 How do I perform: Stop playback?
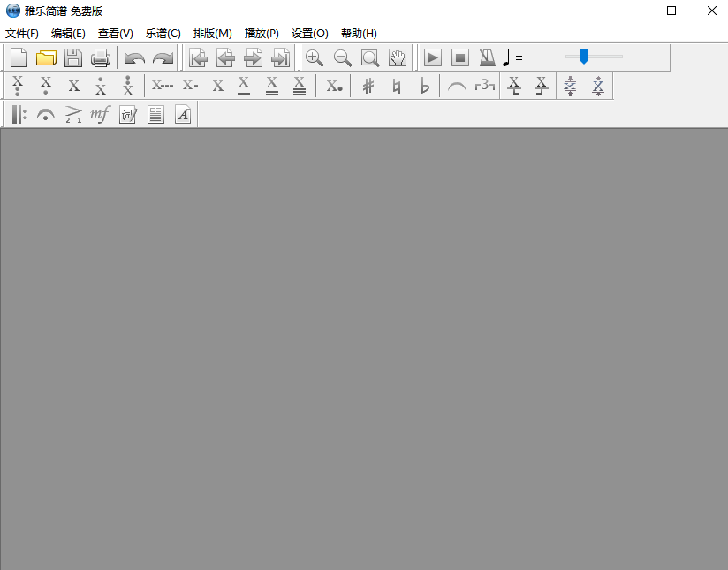pyautogui.click(x=460, y=58)
